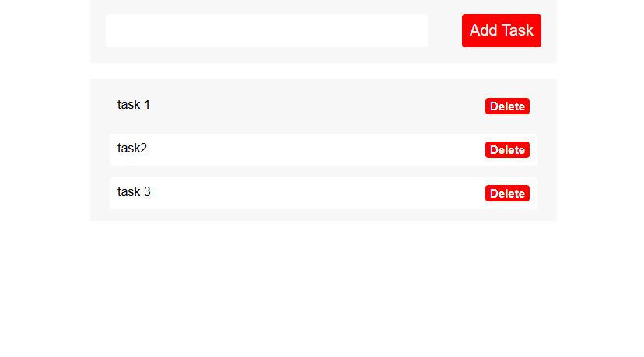Click the middle of the task 3 row

click(x=311, y=193)
